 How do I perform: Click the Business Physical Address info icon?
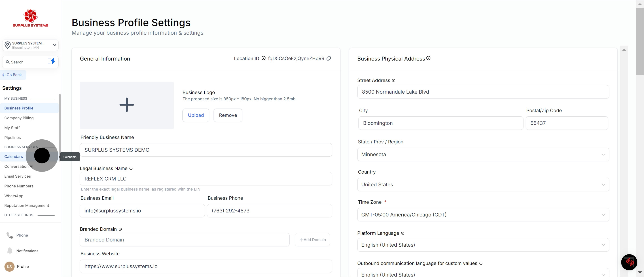click(x=428, y=58)
